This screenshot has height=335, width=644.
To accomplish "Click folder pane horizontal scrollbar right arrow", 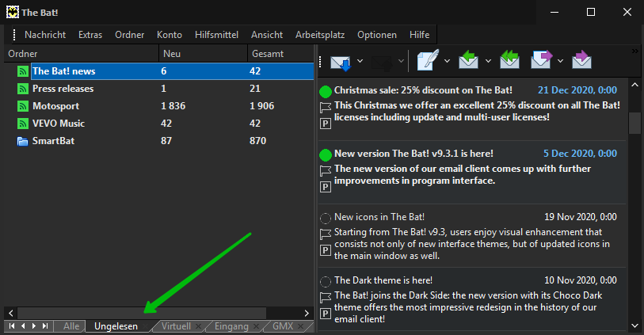I will (x=307, y=314).
